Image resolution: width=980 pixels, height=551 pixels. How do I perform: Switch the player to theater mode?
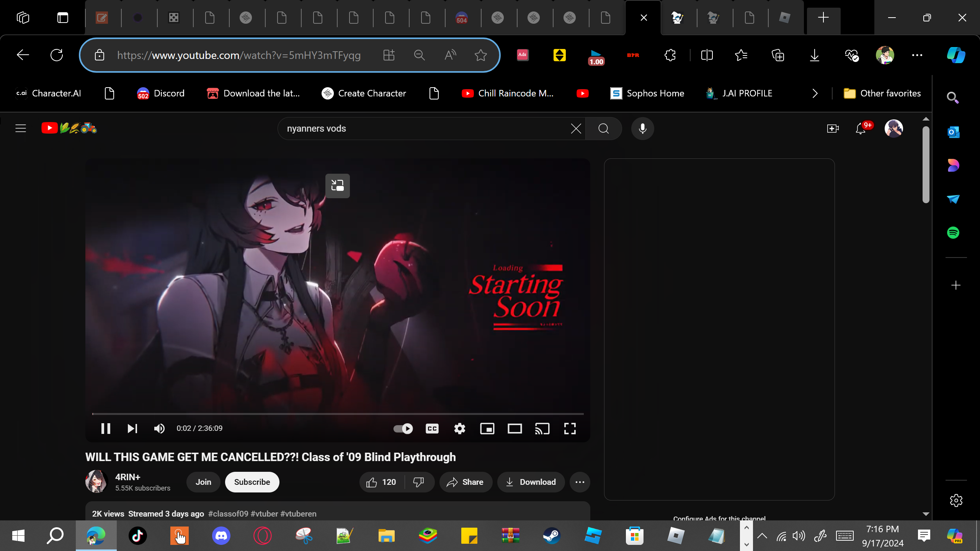tap(514, 429)
